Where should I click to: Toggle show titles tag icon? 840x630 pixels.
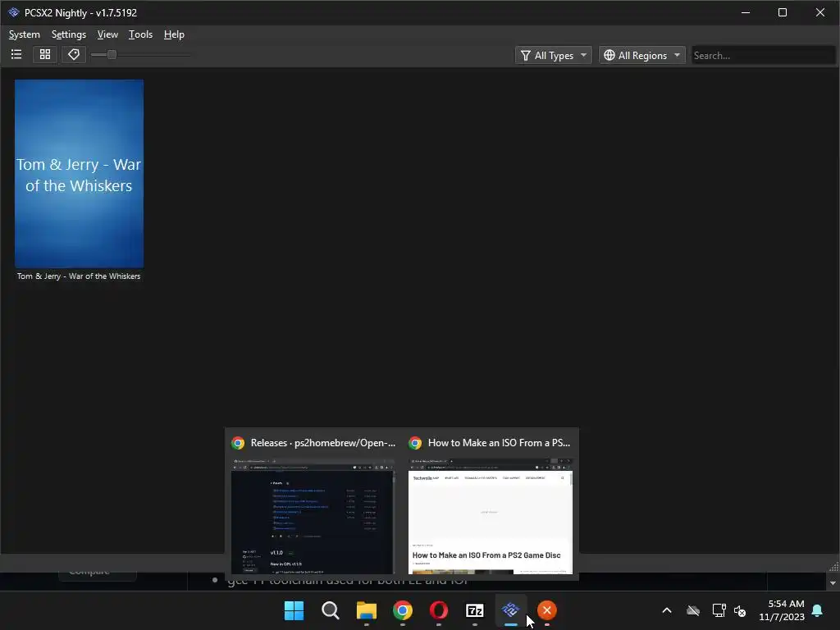point(73,55)
